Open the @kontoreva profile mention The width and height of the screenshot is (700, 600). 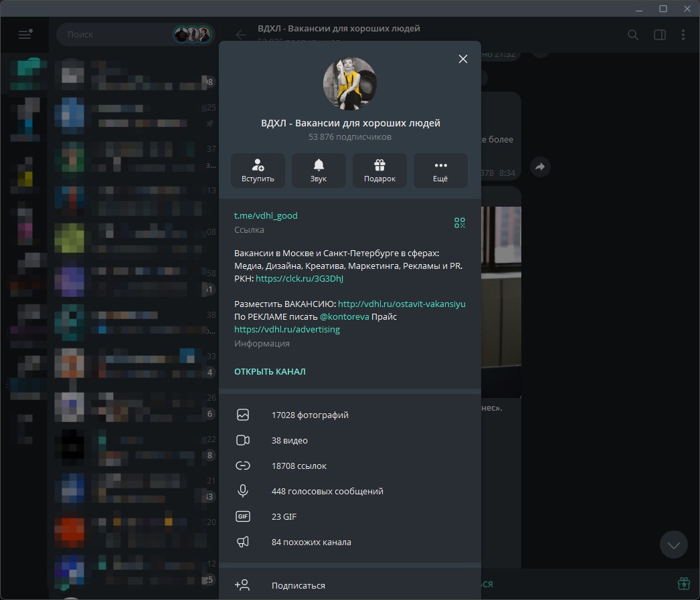tap(344, 317)
